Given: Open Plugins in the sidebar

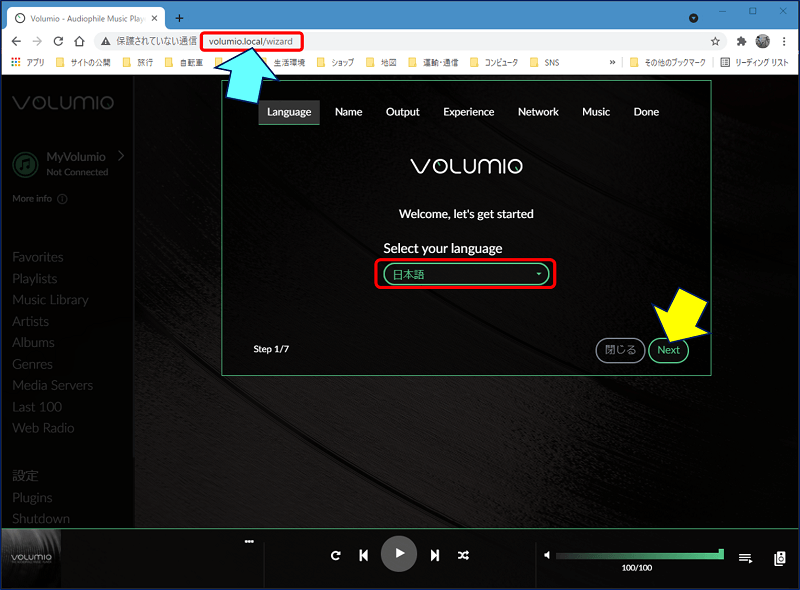Looking at the screenshot, I should (32, 498).
